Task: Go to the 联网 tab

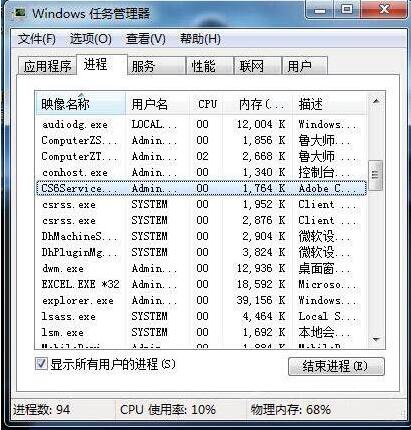Action: [257, 66]
